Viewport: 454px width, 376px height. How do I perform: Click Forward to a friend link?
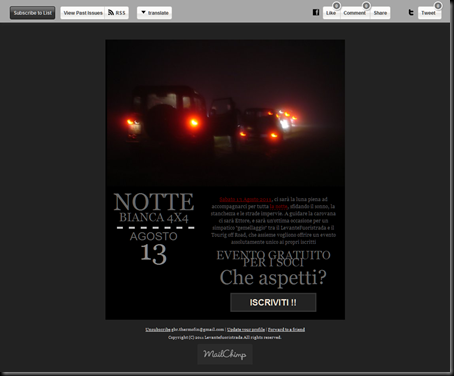286,330
